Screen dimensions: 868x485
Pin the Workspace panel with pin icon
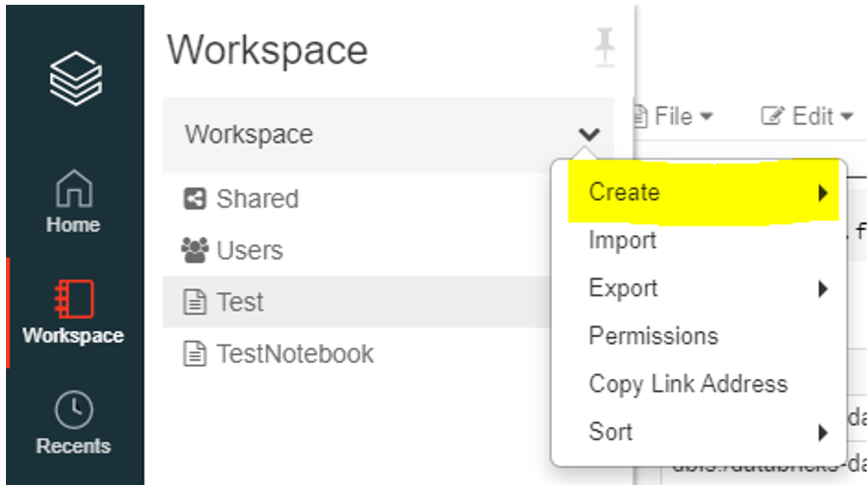click(604, 46)
